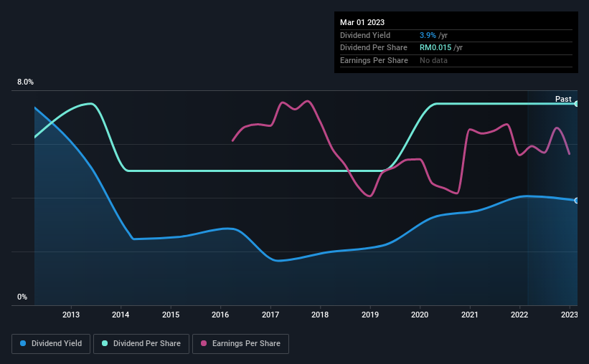
Task: Click the blue Dividend Yield legend dot
Action: pyautogui.click(x=23, y=343)
